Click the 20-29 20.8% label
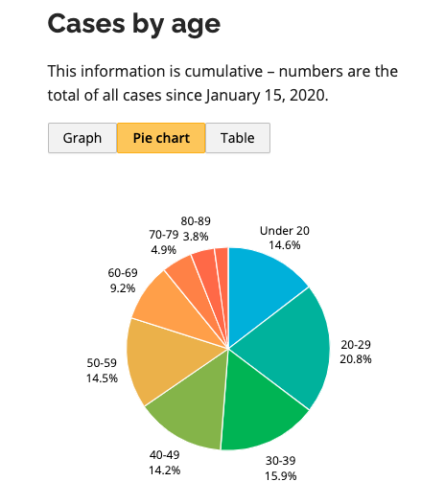This screenshot has height=504, width=421. tap(356, 352)
